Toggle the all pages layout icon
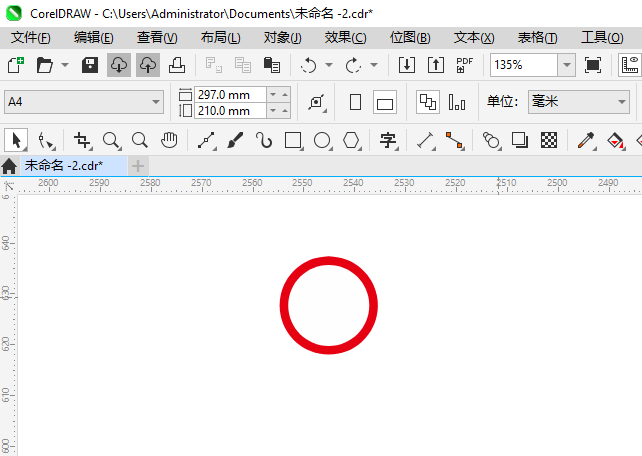Viewport: 642px width, 456px height. point(428,102)
